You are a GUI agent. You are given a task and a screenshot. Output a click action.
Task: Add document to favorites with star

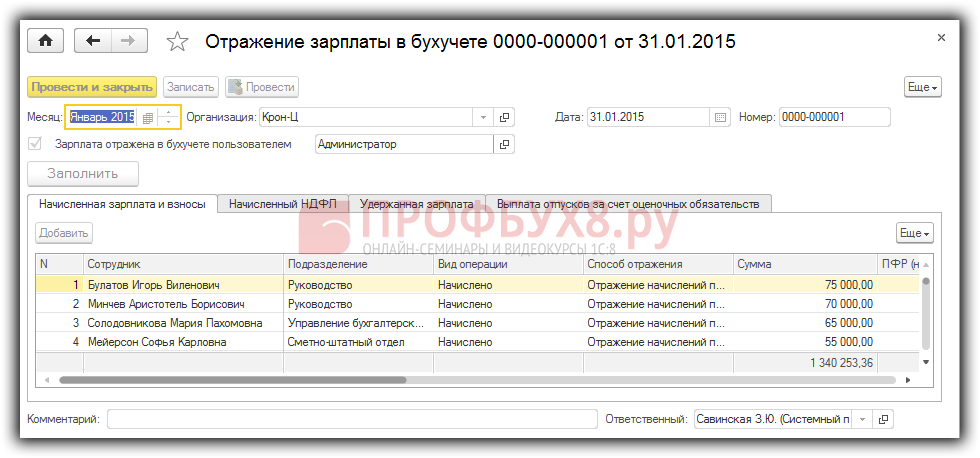click(x=178, y=42)
